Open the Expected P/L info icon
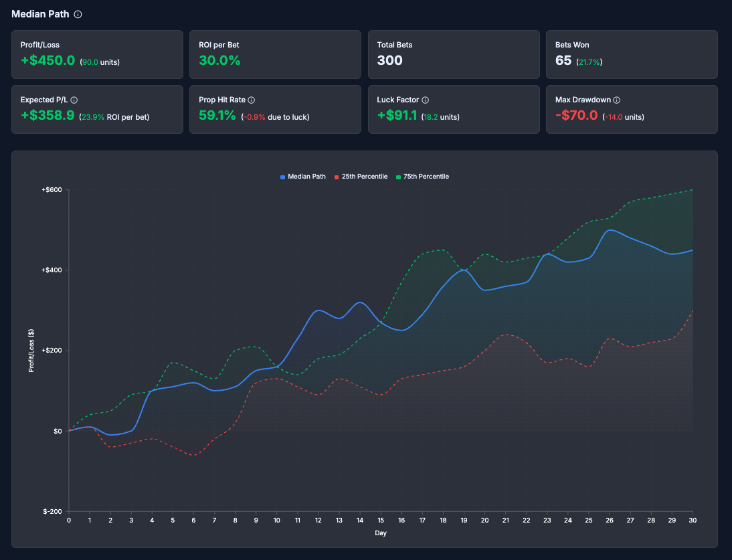The image size is (732, 560). (x=74, y=100)
